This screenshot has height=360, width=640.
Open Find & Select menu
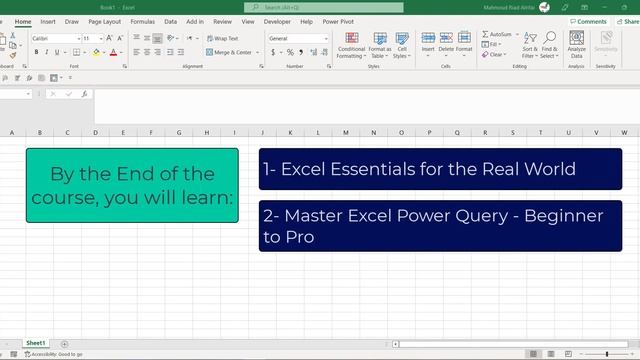click(x=549, y=45)
